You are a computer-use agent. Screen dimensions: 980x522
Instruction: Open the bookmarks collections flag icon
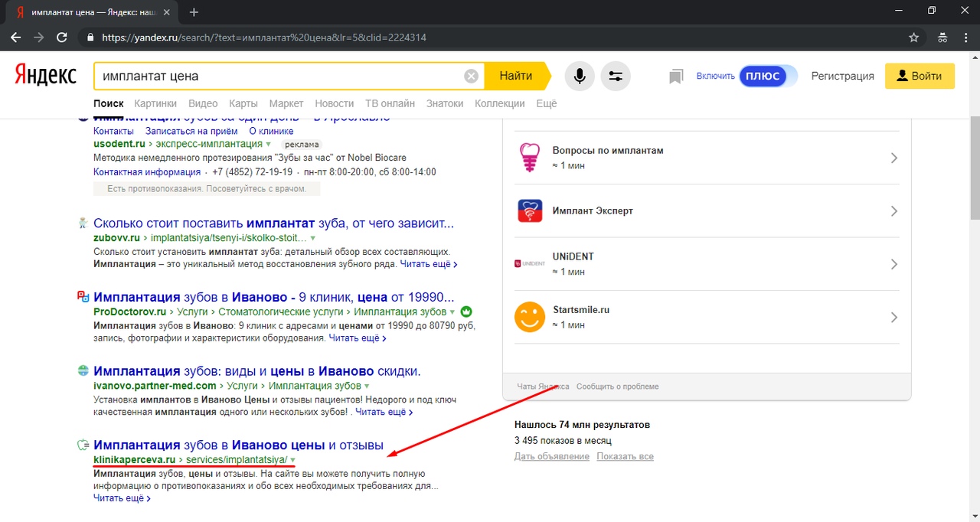coord(675,77)
